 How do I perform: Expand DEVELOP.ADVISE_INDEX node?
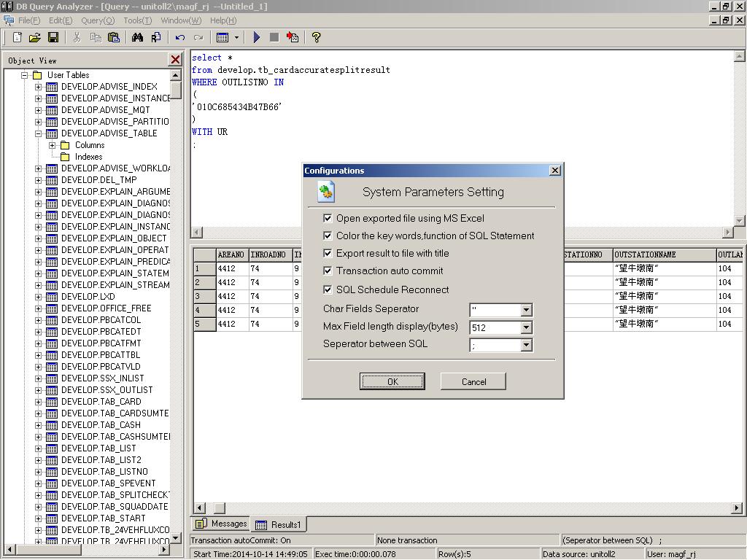point(38,87)
